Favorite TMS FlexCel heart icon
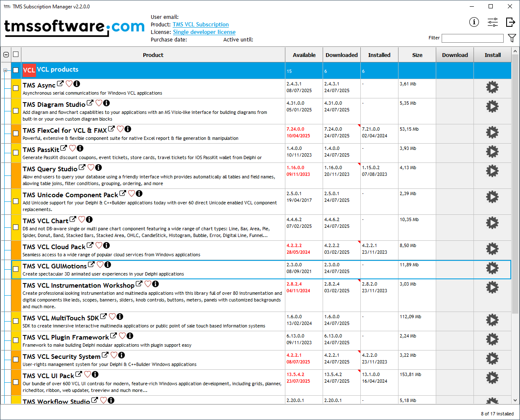This screenshot has height=420, width=520. pyautogui.click(x=120, y=129)
